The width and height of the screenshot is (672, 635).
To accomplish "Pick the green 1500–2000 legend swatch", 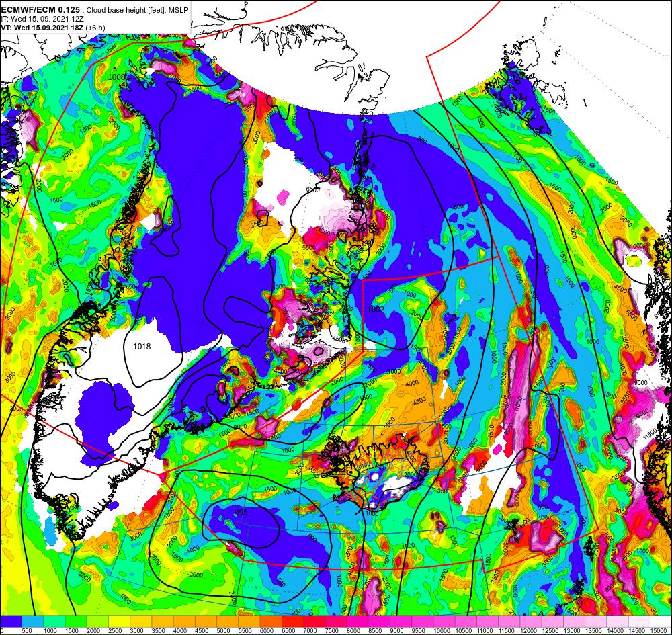I will 77,620.
